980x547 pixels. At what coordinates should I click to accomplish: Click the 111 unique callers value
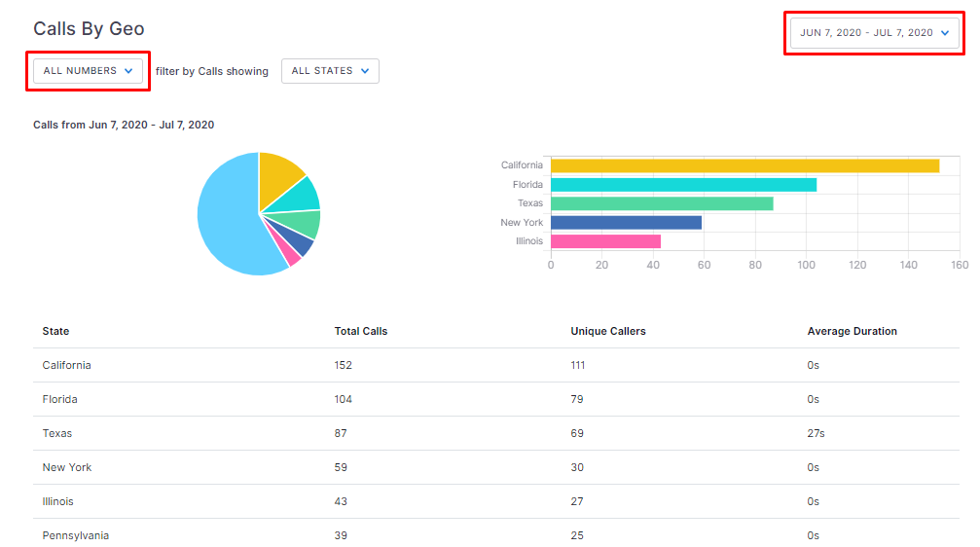point(577,365)
